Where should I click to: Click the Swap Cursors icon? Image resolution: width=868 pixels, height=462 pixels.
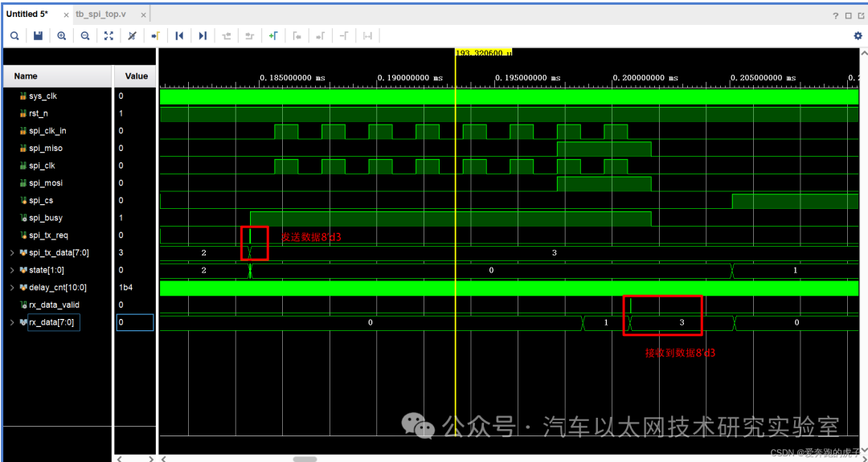367,36
